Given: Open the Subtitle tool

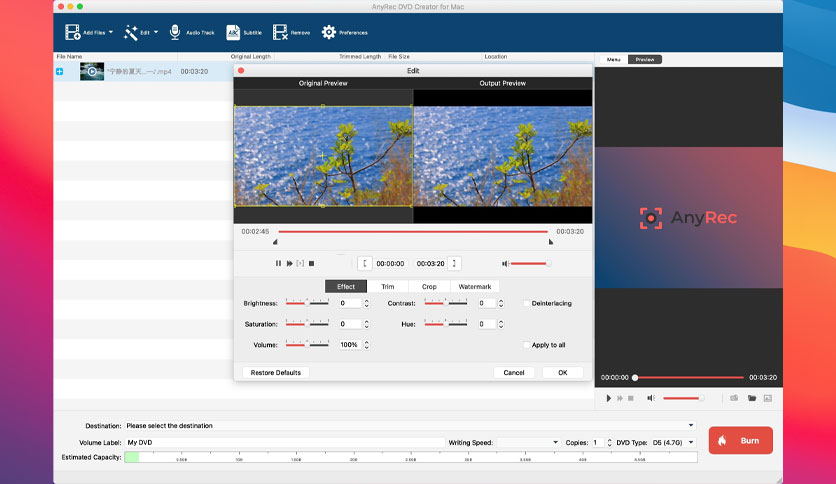Looking at the screenshot, I should (x=233, y=33).
